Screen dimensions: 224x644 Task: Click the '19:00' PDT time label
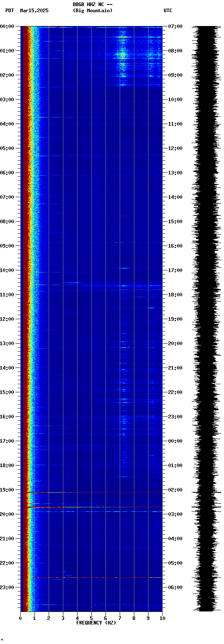coord(7,490)
